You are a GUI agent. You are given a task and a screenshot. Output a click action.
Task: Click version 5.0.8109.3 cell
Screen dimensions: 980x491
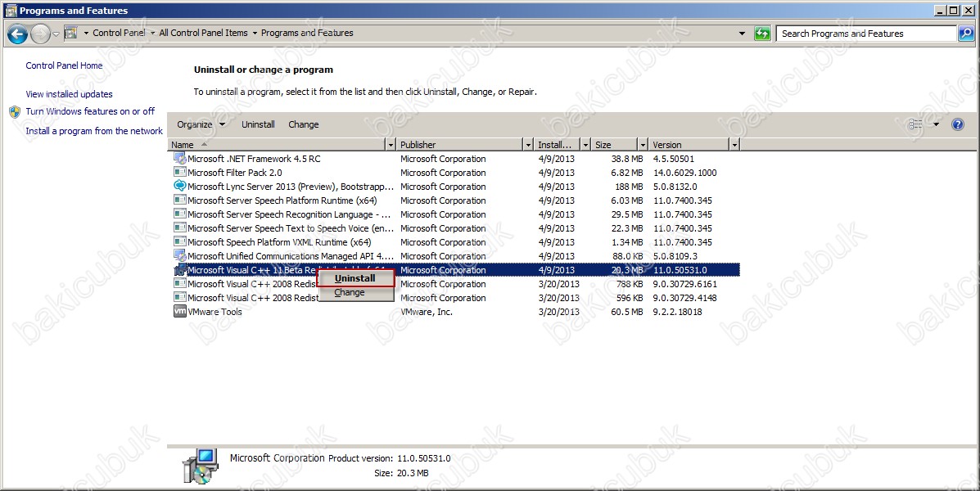(x=675, y=256)
